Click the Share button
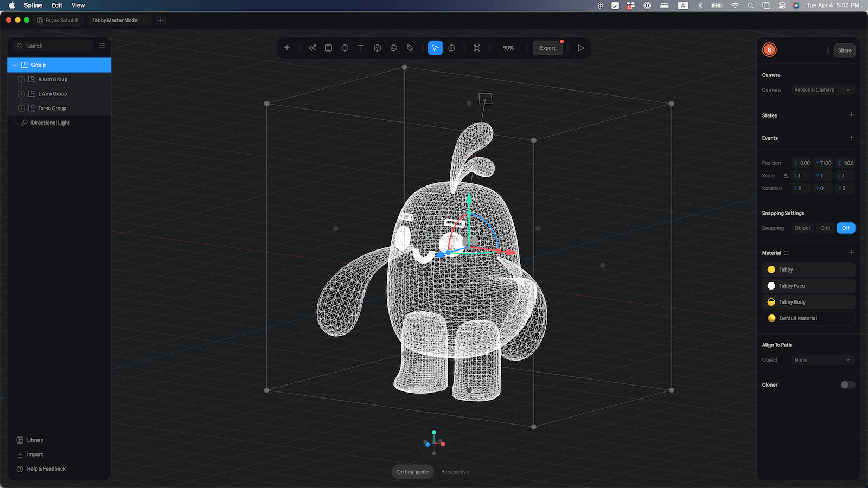Screen dimensions: 868x488 pos(845,50)
